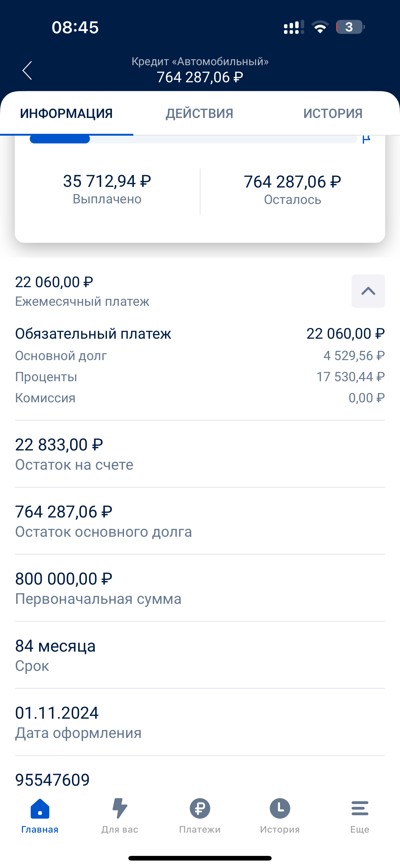
Task: Collapse the monthly payment details chevron
Action: [x=368, y=291]
